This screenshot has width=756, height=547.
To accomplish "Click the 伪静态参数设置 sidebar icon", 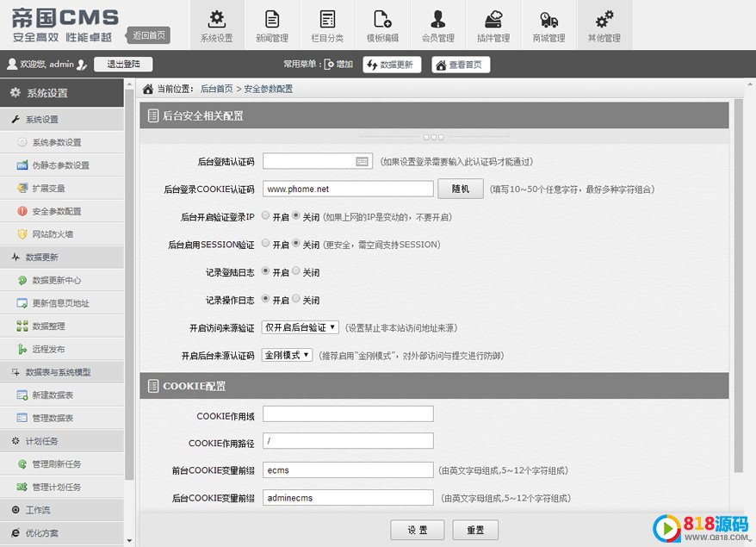I will [x=22, y=165].
